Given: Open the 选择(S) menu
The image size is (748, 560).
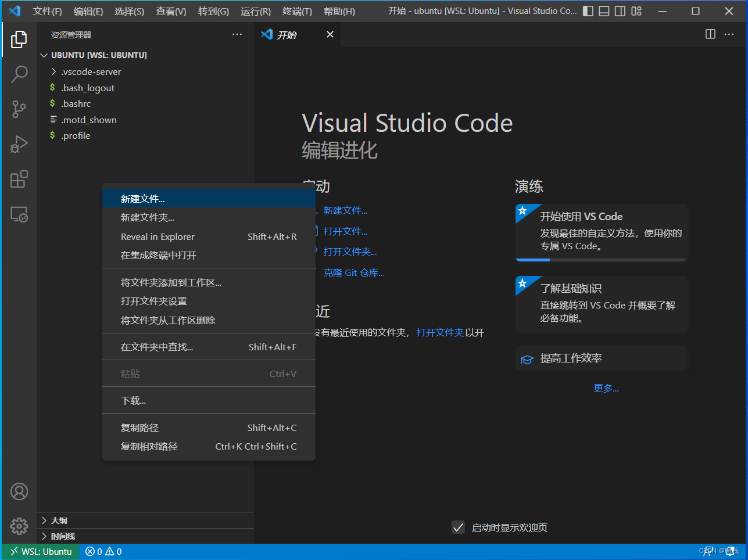Looking at the screenshot, I should point(129,11).
